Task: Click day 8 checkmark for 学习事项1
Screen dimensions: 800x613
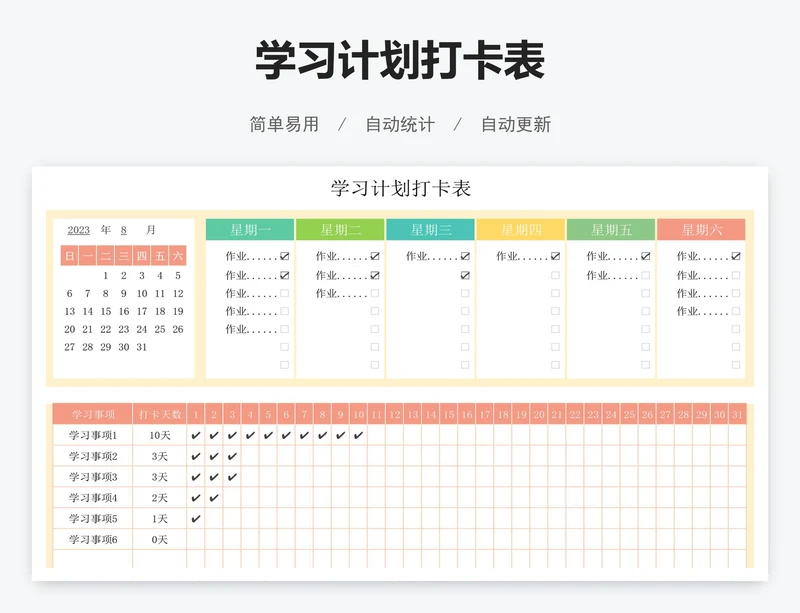Action: [x=322, y=435]
